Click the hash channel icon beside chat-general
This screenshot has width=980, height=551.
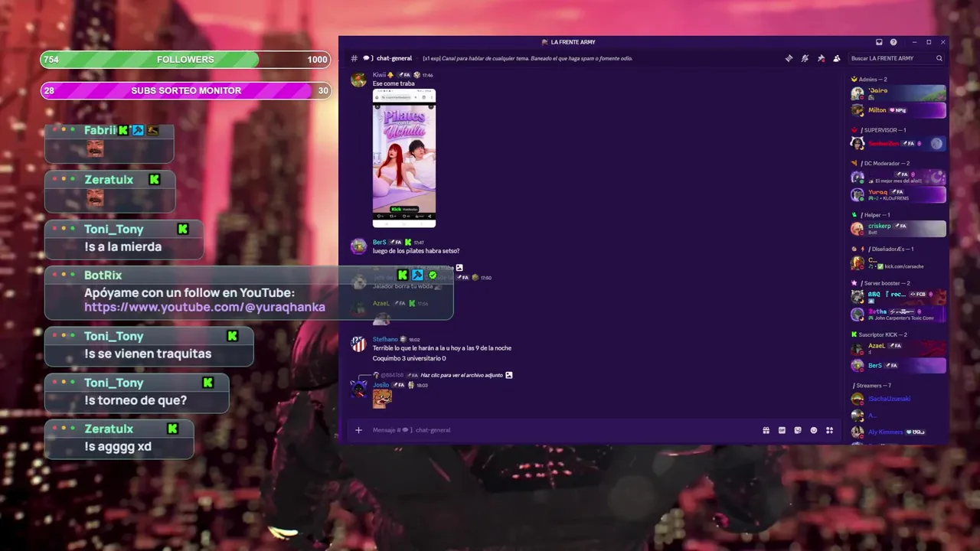(354, 58)
